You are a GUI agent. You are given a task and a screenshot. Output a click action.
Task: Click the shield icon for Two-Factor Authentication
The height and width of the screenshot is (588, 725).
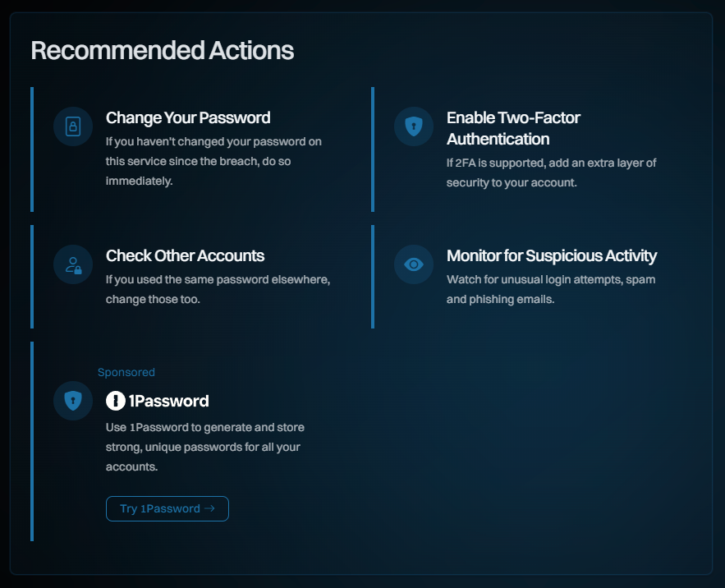pos(414,126)
